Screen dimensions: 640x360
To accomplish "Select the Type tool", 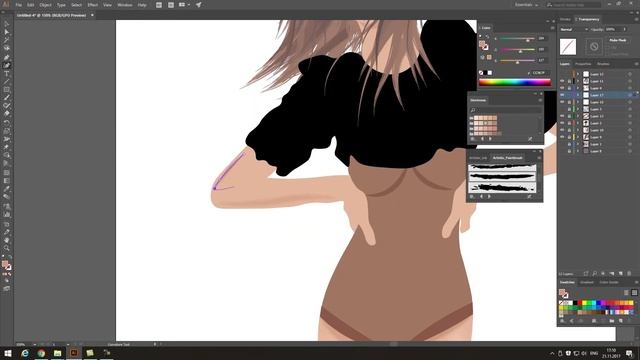I will [x=7, y=74].
